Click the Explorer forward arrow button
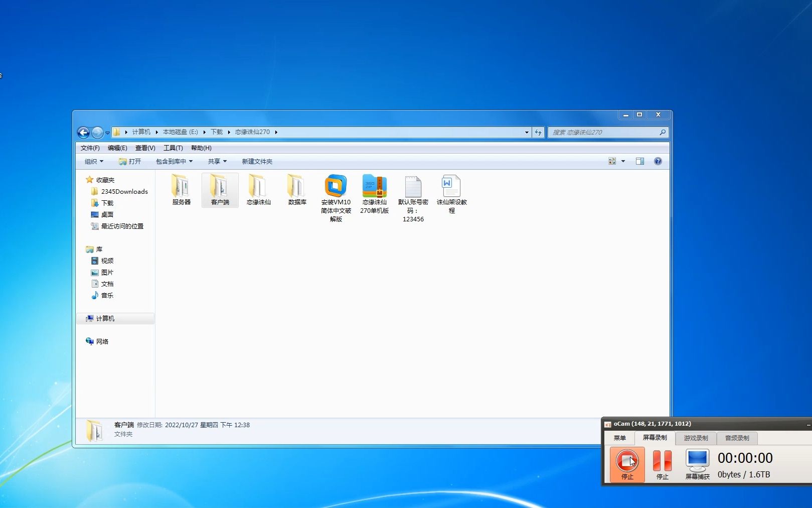Screen dimensions: 812x508 (97, 133)
